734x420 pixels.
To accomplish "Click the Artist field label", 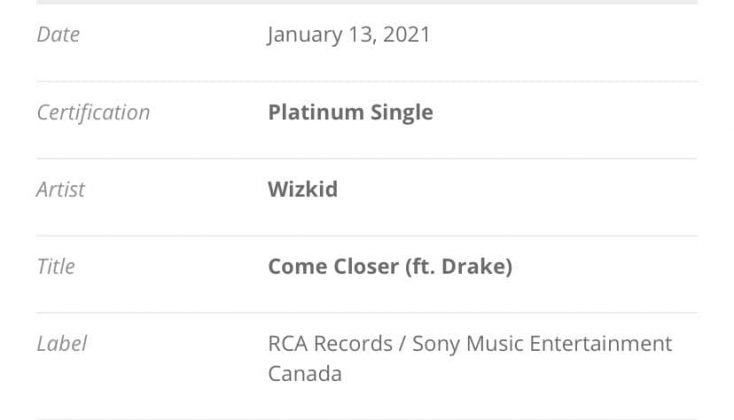I will pyautogui.click(x=61, y=189).
